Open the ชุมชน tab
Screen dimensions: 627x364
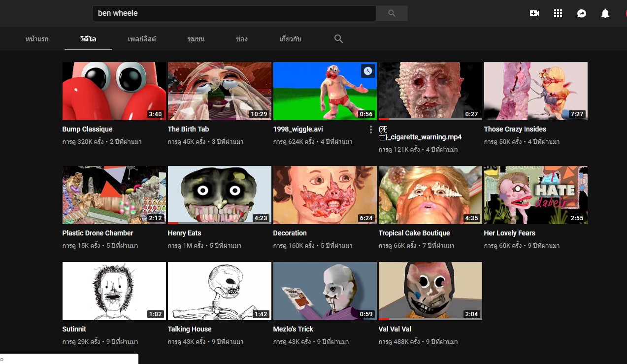click(196, 39)
